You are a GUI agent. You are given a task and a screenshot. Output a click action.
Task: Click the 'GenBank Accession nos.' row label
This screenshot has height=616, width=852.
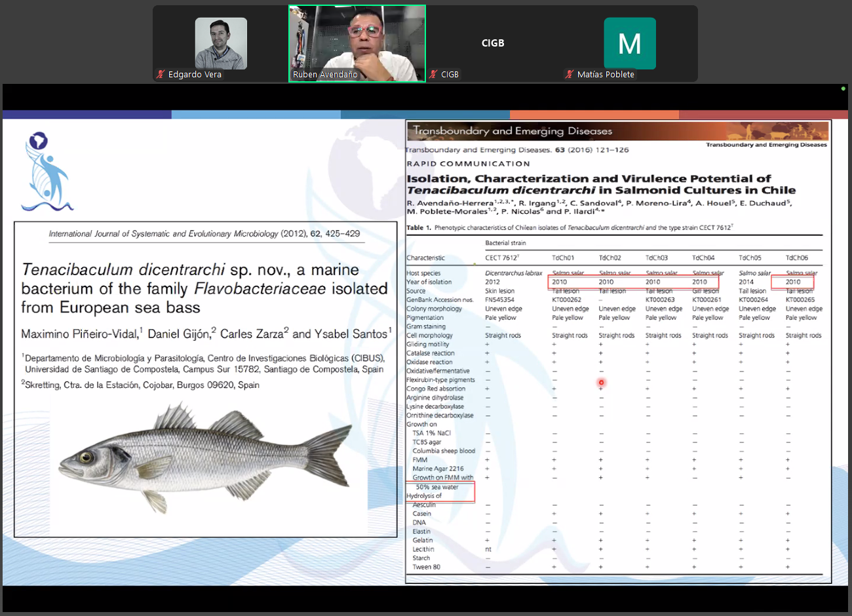[x=440, y=300]
